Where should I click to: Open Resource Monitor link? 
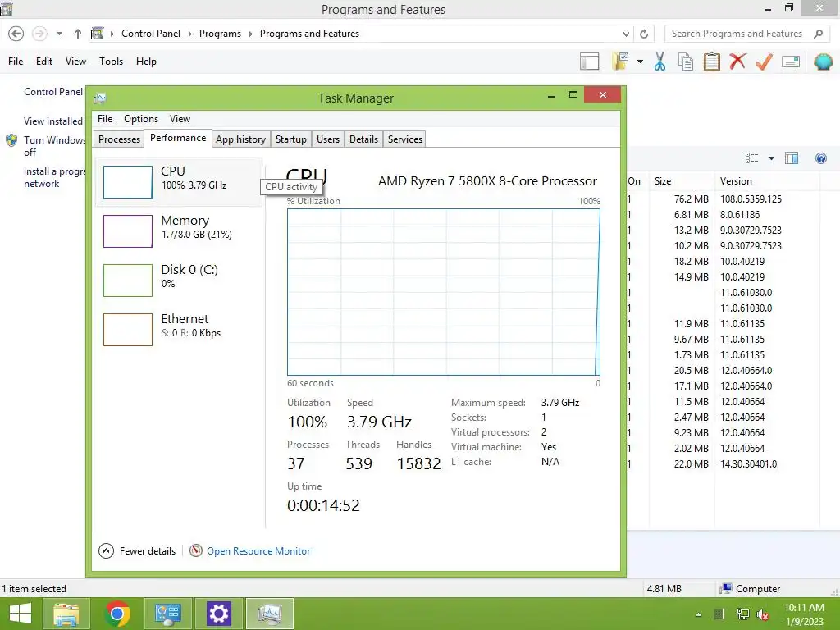click(258, 550)
